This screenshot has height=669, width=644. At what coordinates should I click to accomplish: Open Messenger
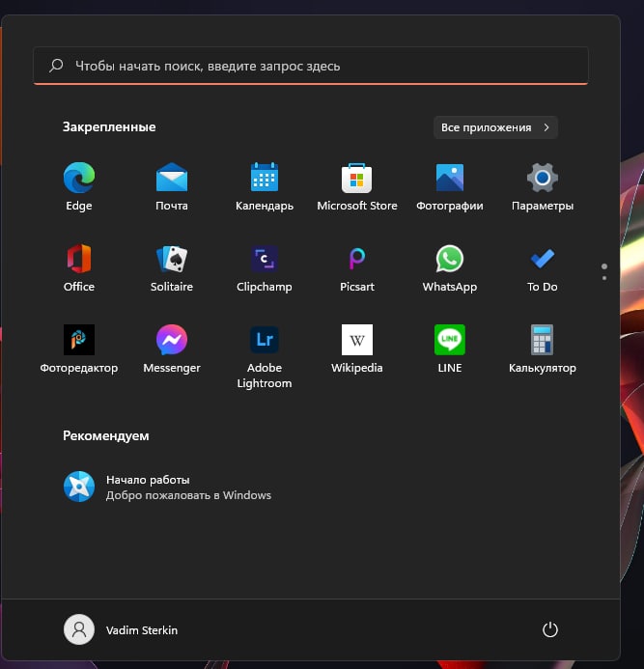[x=172, y=348]
